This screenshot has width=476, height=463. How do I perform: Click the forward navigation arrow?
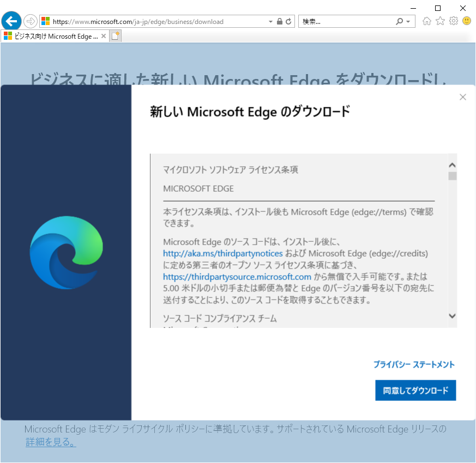31,21
